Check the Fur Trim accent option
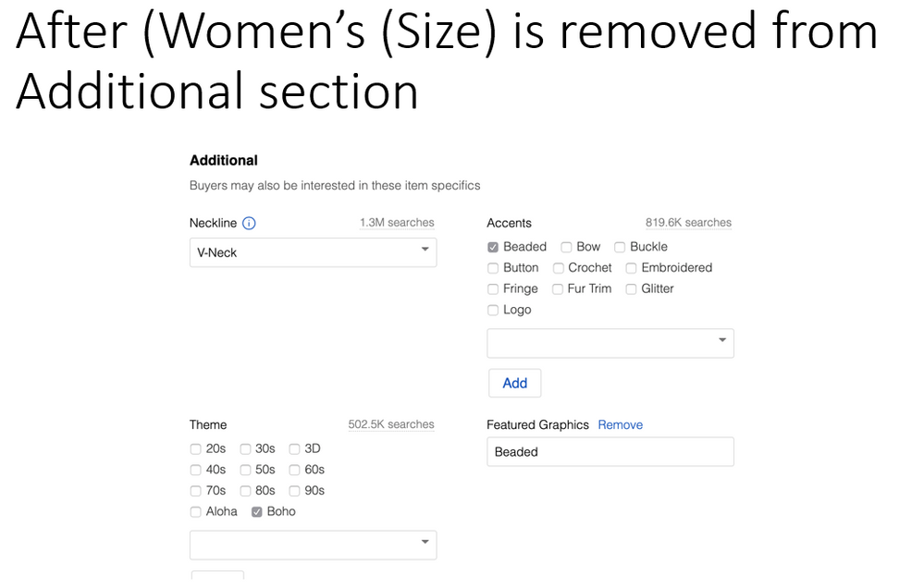924x588 pixels. 558,289
